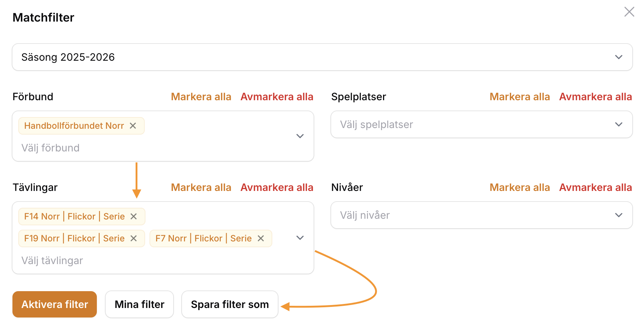Click Markera alla for Tävlingar
Screen dimensions: 644x327
coord(201,187)
